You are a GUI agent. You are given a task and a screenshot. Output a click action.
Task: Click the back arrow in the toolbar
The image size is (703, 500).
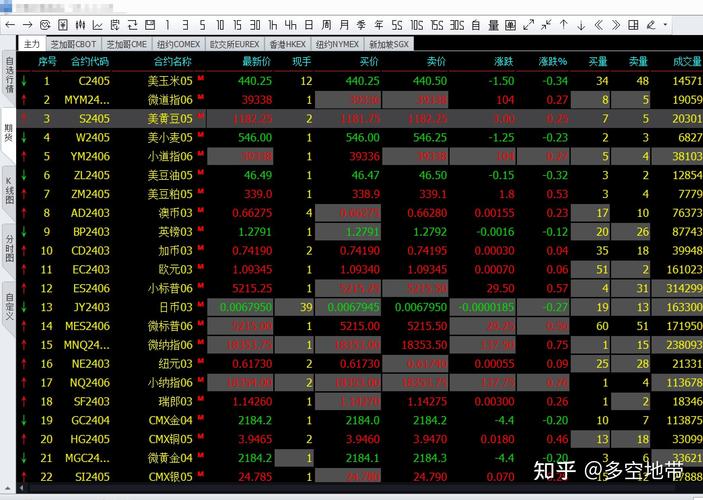click(x=9, y=24)
